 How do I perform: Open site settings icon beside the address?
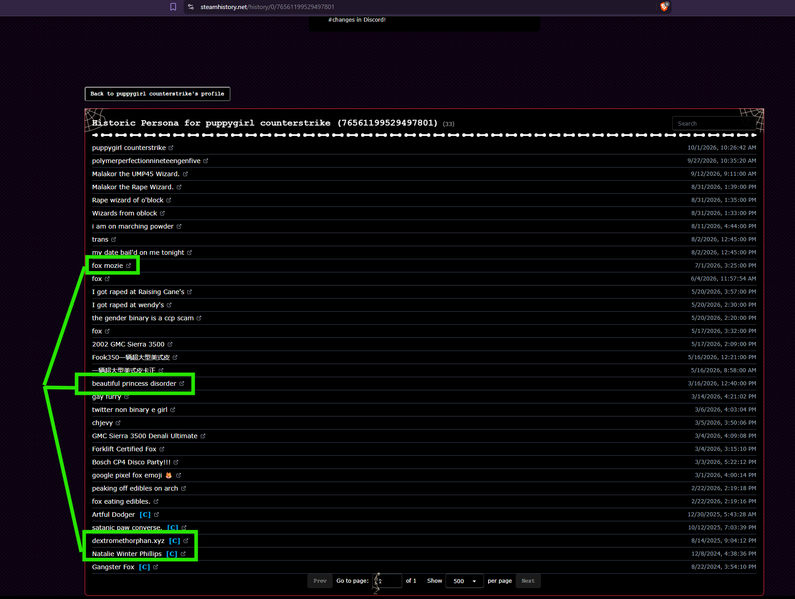pyautogui.click(x=191, y=7)
